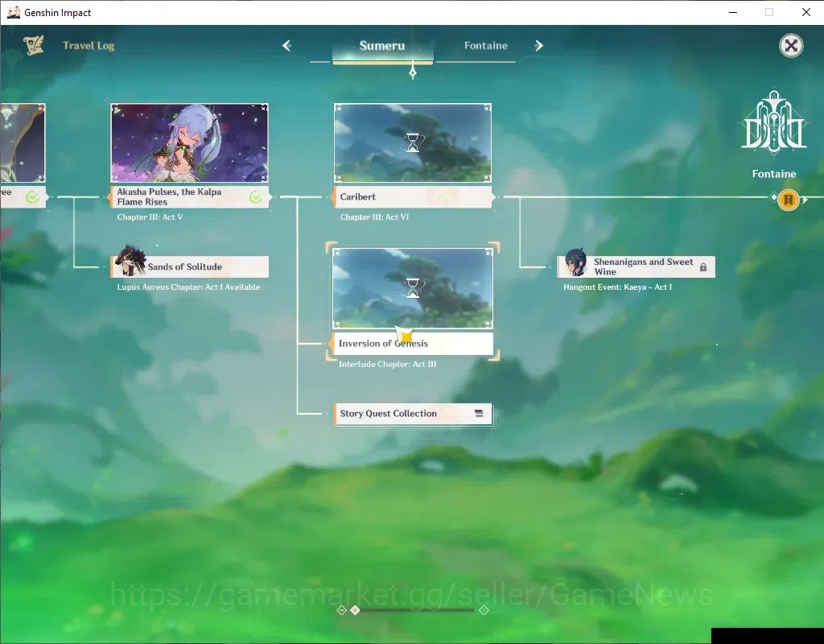This screenshot has width=824, height=644.
Task: Click the maximize window button
Action: tap(769, 12)
